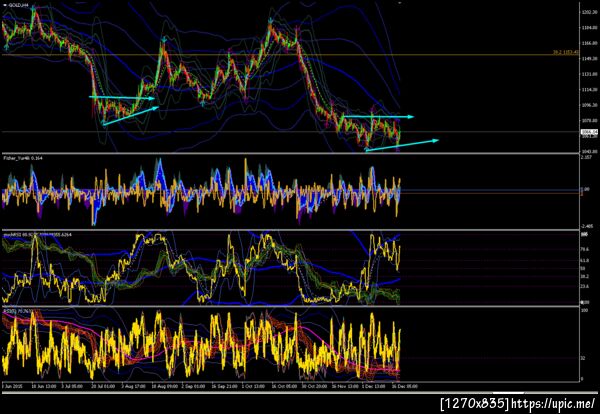Click the '1 Oct 13:00' time axis label
This screenshot has width=600, height=414.
(x=253, y=386)
